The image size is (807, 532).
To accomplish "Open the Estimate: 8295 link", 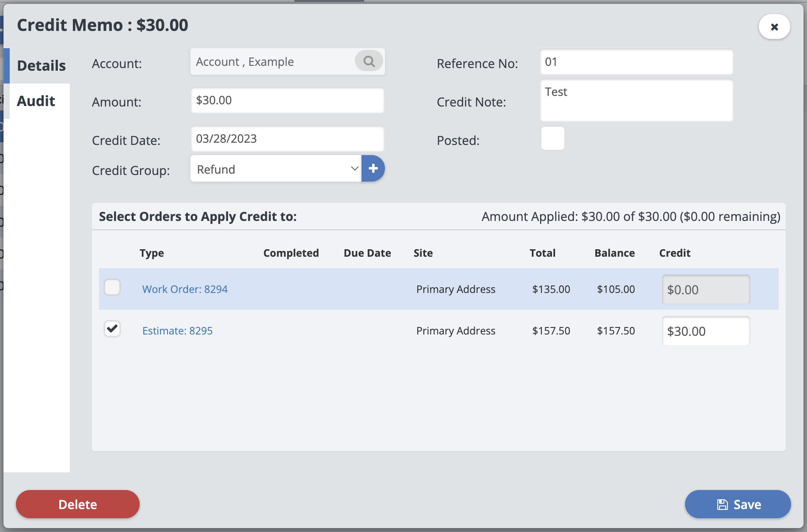I will 177,331.
